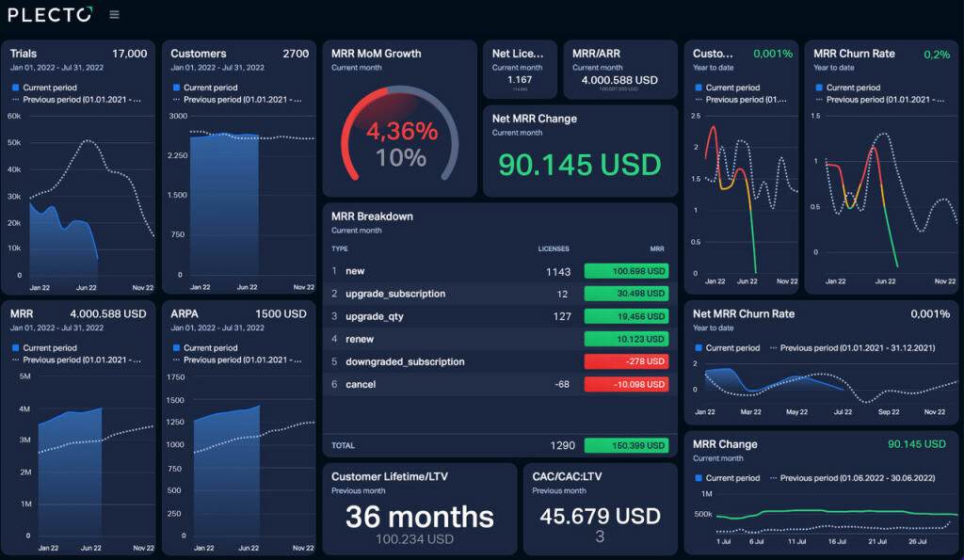Click the TYPE column header in MRR Breakdown
Image resolution: width=964 pixels, height=560 pixels.
(340, 248)
